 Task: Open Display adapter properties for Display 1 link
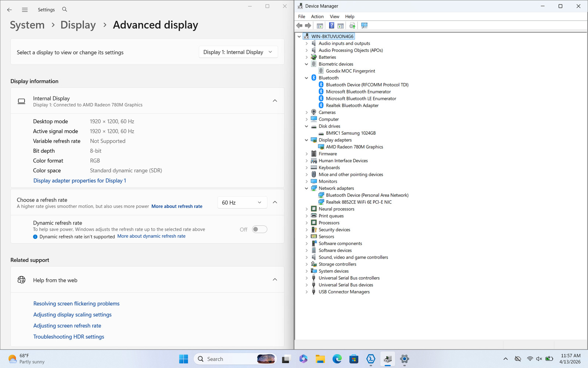(x=80, y=181)
